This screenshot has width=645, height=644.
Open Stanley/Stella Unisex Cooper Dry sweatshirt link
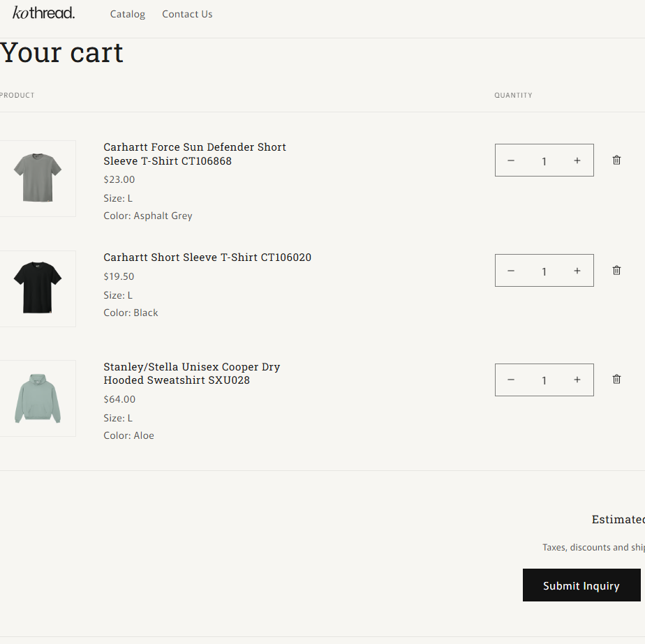click(191, 373)
